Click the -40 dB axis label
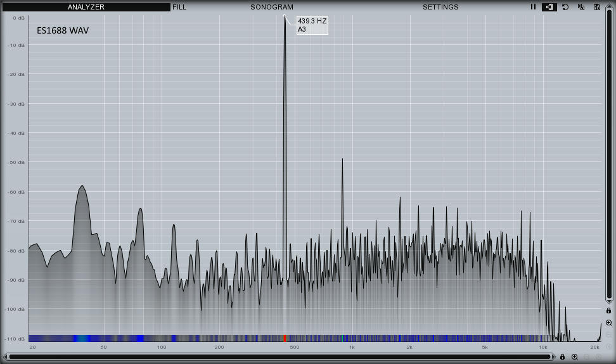616x364 pixels. 16,133
